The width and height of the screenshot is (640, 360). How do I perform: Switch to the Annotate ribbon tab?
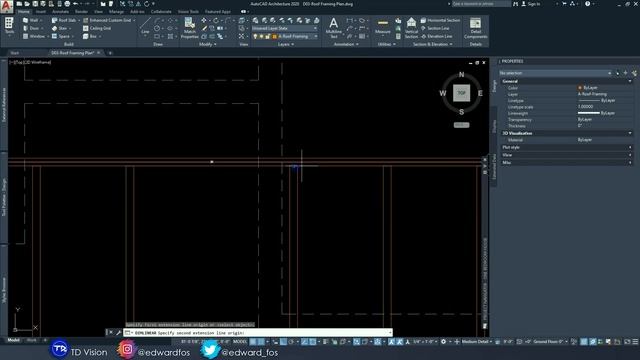pos(60,11)
